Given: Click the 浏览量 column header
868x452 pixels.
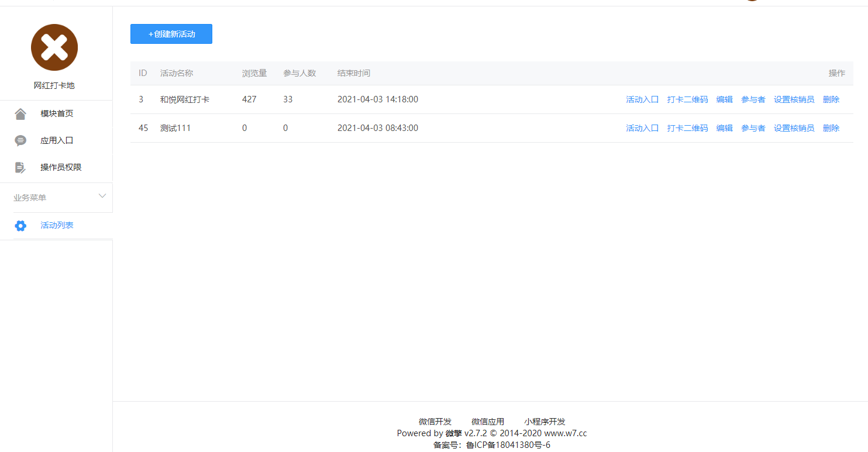Looking at the screenshot, I should (x=254, y=73).
